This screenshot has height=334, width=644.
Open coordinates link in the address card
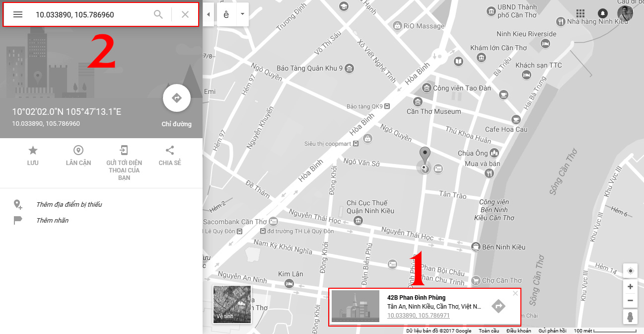coord(418,316)
